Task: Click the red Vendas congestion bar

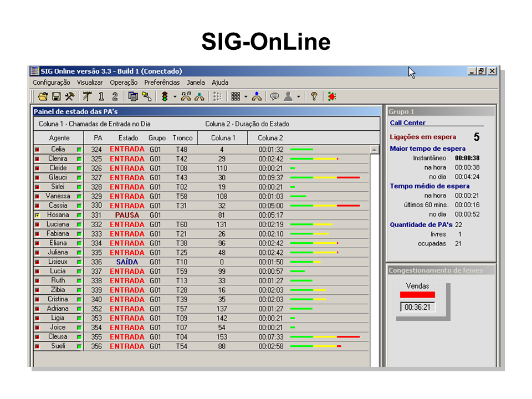Action: (x=417, y=295)
